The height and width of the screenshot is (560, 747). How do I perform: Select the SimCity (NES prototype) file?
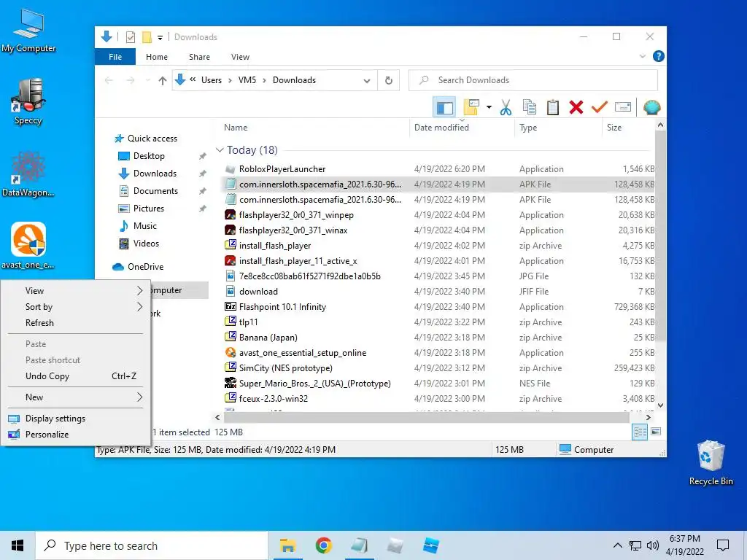(285, 368)
